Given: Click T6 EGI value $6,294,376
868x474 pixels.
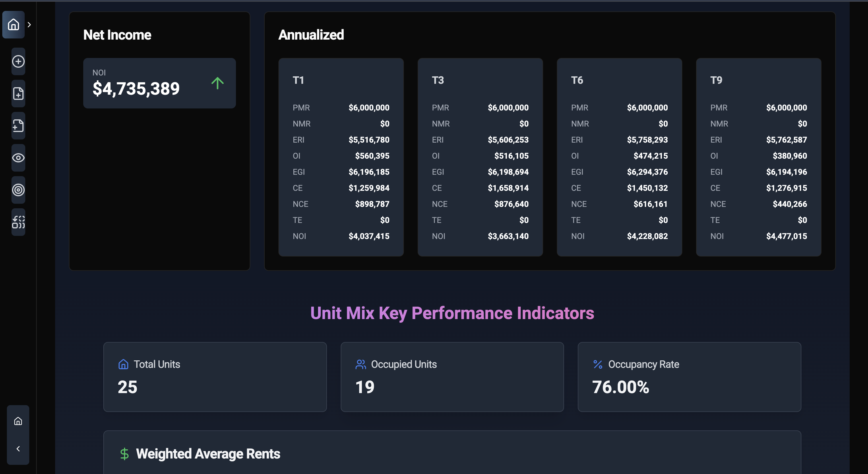Looking at the screenshot, I should 647,172.
